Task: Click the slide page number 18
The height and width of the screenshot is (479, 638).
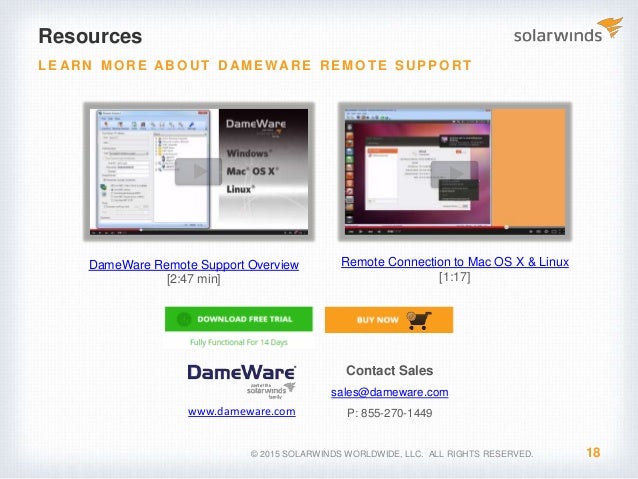Action: tap(593, 453)
